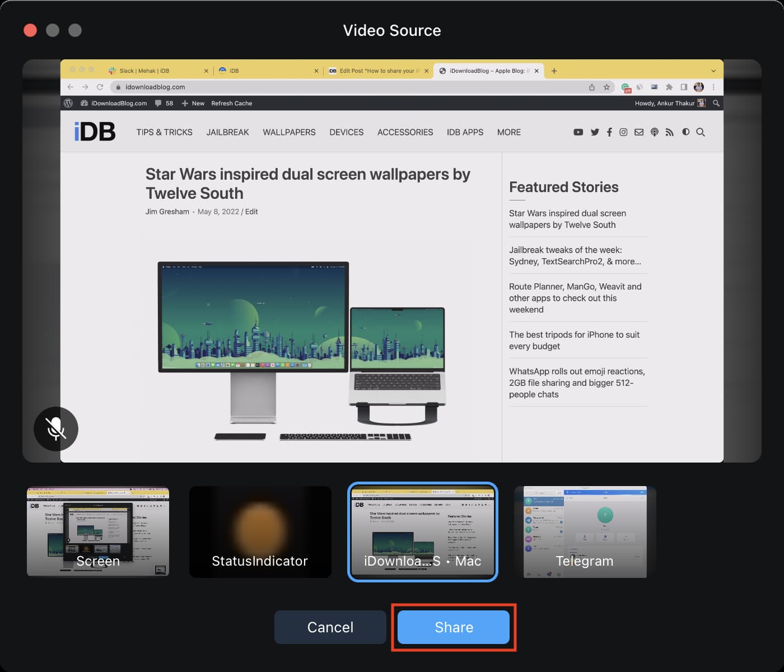Open the WALLPAPERS menu item
Viewport: 784px width, 672px height.
pos(289,132)
